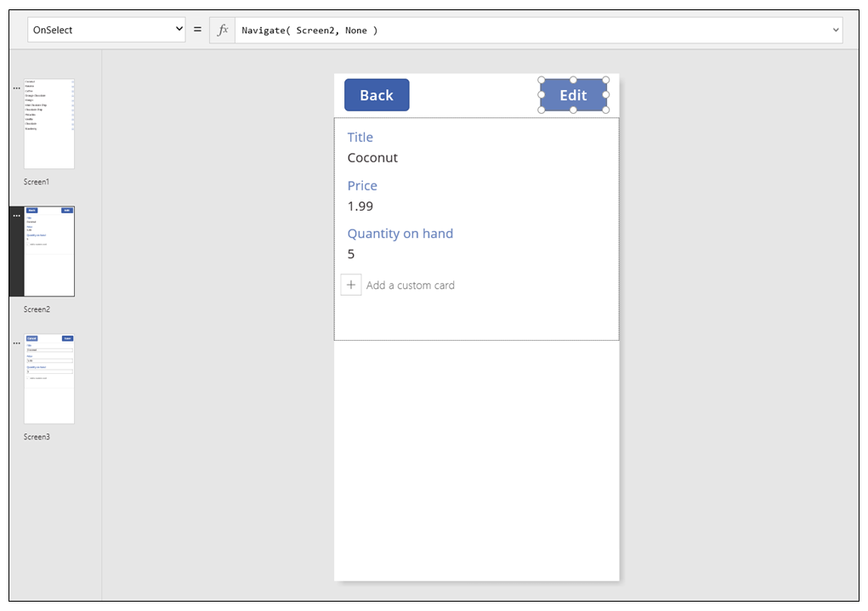The height and width of the screenshot is (611, 868).
Task: Open the Screen3 ellipsis options menu
Action: pos(16,342)
